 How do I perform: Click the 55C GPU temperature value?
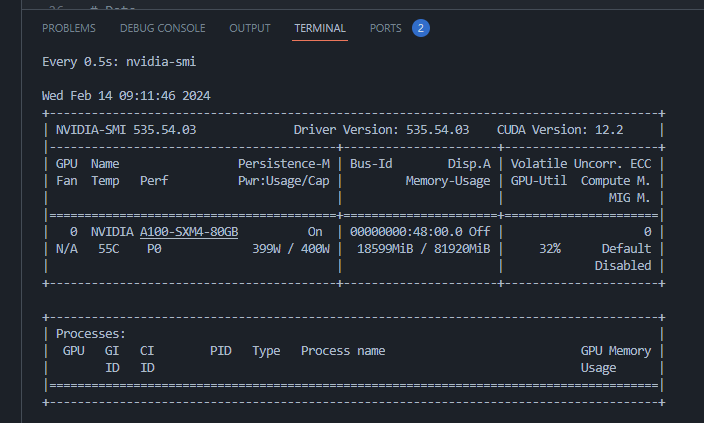click(109, 248)
